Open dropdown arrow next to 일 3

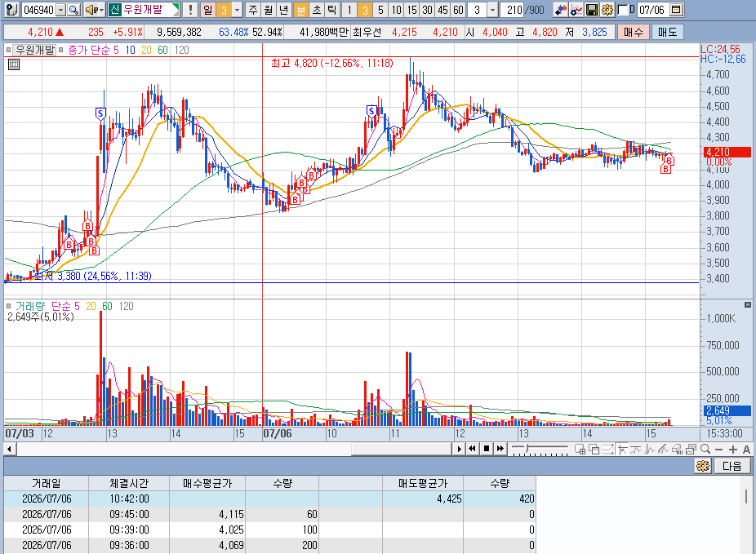(x=237, y=10)
